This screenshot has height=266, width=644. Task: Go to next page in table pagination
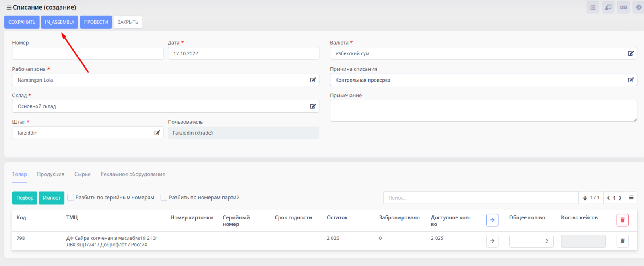tap(620, 198)
